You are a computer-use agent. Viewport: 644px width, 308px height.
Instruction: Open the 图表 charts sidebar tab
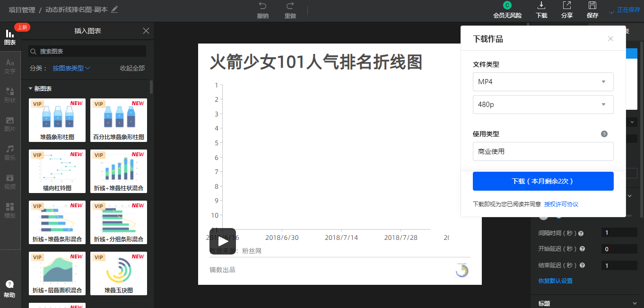pos(10,37)
